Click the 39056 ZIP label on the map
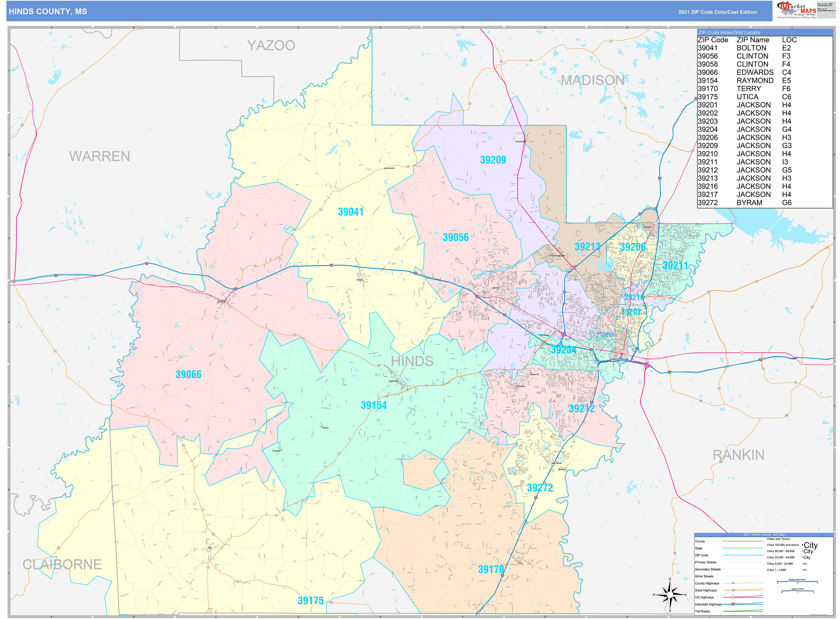This screenshot has height=619, width=840. [456, 238]
